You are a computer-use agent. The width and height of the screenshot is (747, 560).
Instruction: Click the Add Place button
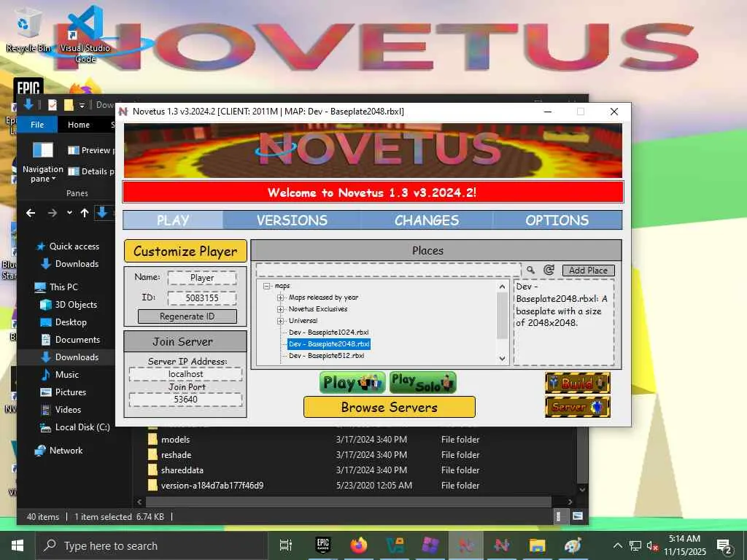589,270
